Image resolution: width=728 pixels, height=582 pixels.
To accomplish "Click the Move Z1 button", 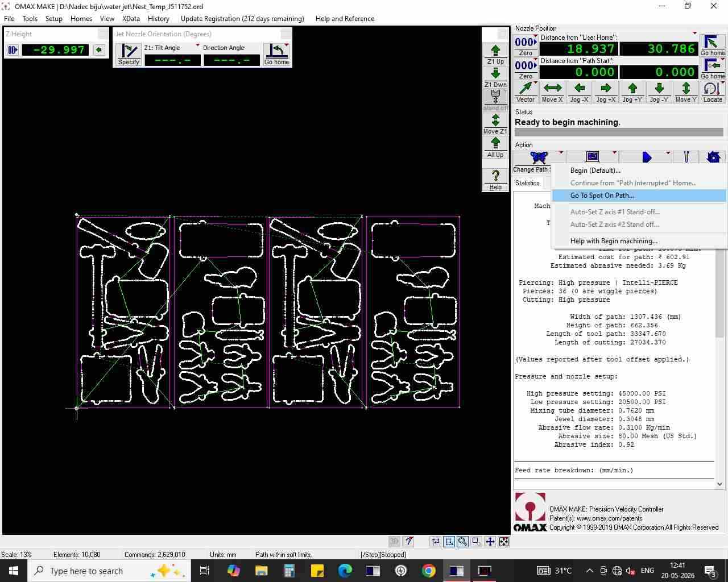I will 495,124.
